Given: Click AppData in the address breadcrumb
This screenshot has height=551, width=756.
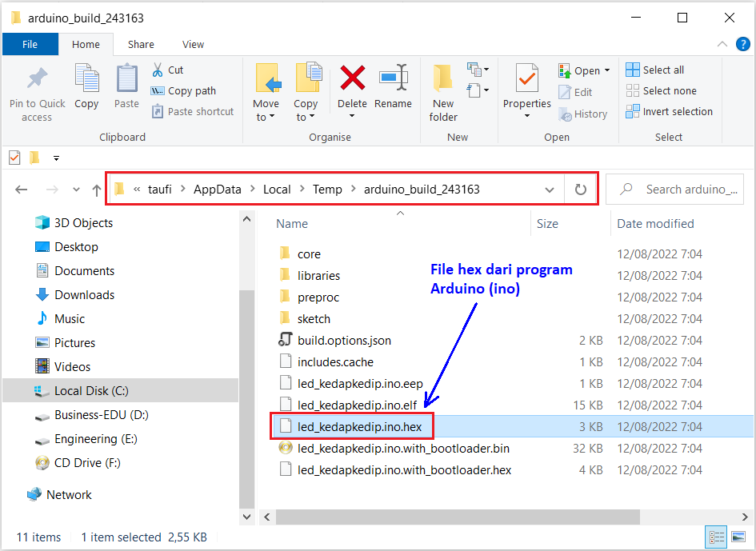Looking at the screenshot, I should coord(218,190).
